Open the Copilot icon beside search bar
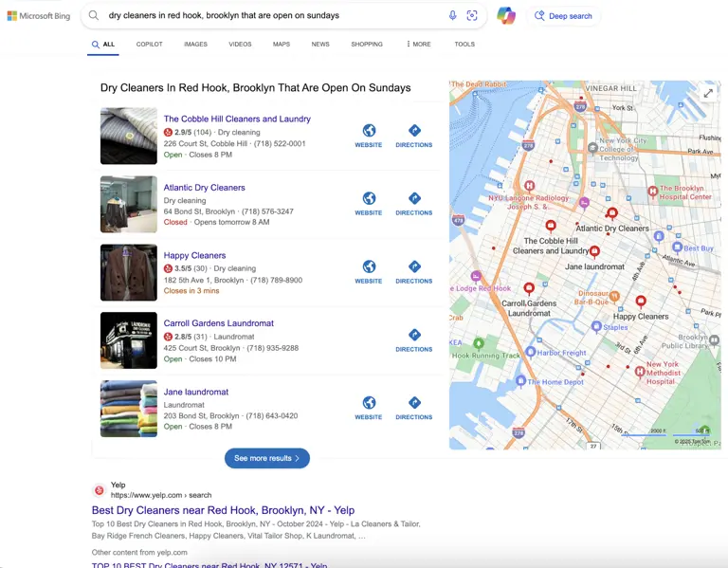The width and height of the screenshot is (728, 568). click(506, 15)
